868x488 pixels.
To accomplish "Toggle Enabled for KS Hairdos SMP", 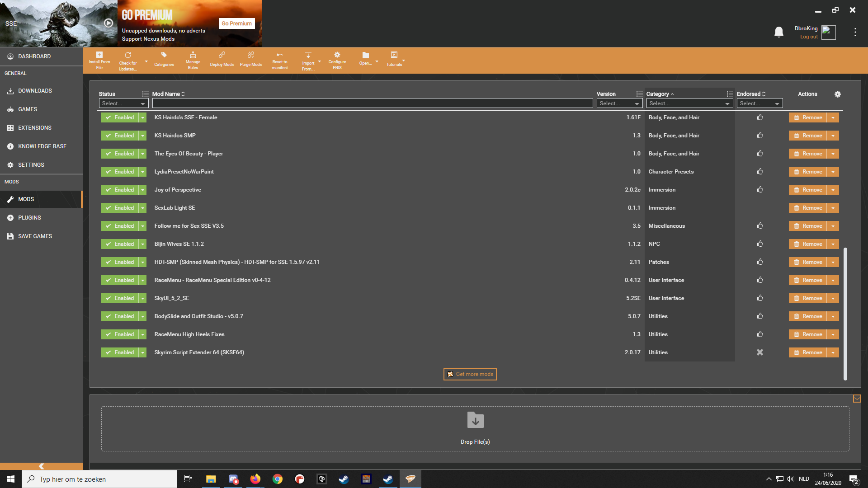I will pos(120,136).
